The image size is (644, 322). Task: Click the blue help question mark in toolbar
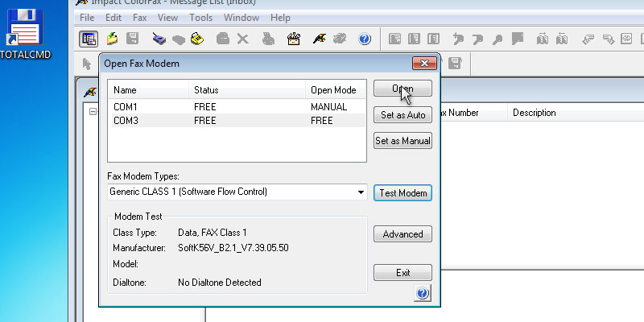click(364, 38)
